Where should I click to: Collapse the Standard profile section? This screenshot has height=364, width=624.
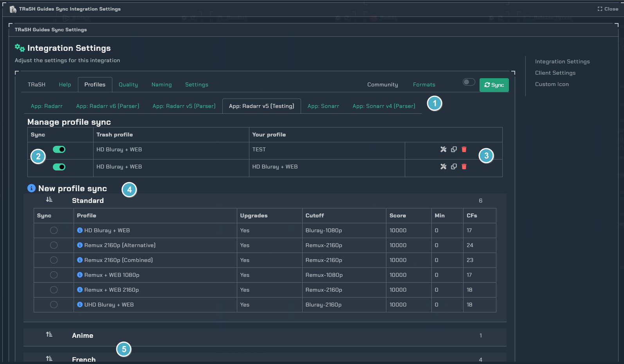[x=49, y=200]
